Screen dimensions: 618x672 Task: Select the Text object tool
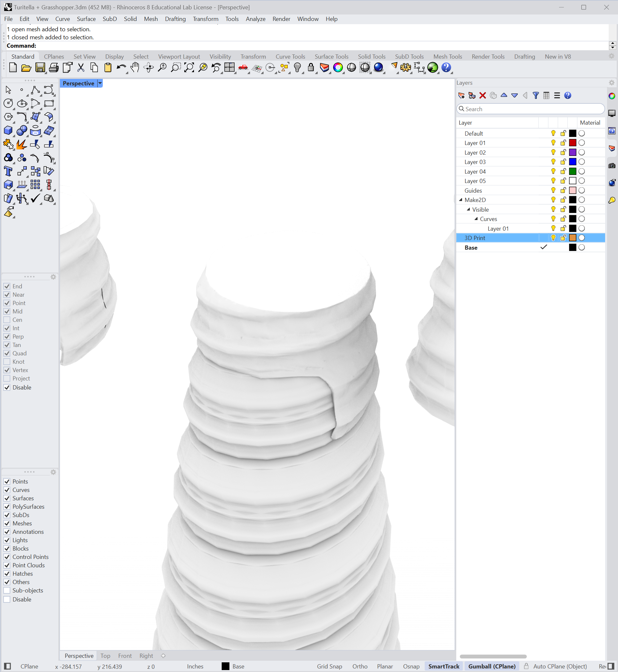[8, 171]
